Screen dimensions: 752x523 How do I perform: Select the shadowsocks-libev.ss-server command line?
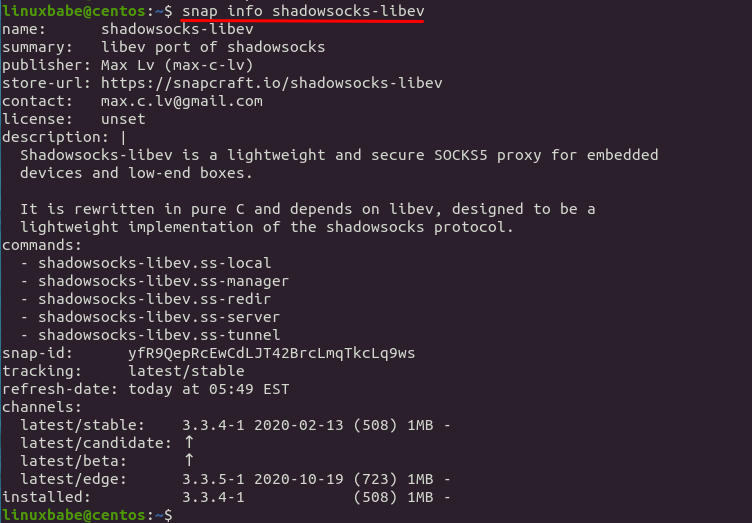(x=159, y=317)
